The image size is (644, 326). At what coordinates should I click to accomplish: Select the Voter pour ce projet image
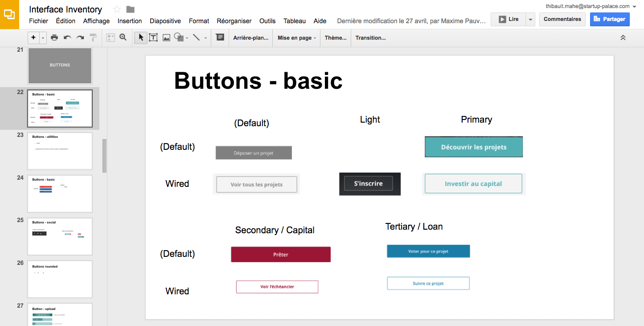pyautogui.click(x=428, y=251)
